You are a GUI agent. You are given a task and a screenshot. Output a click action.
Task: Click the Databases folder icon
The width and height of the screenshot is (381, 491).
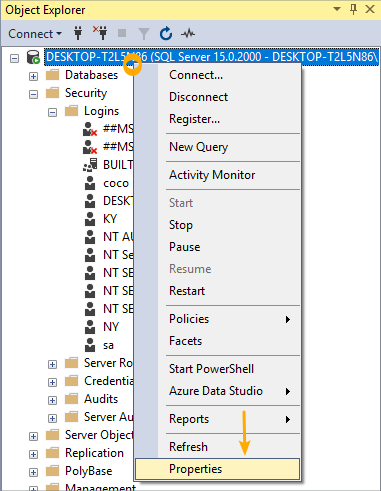(52, 75)
